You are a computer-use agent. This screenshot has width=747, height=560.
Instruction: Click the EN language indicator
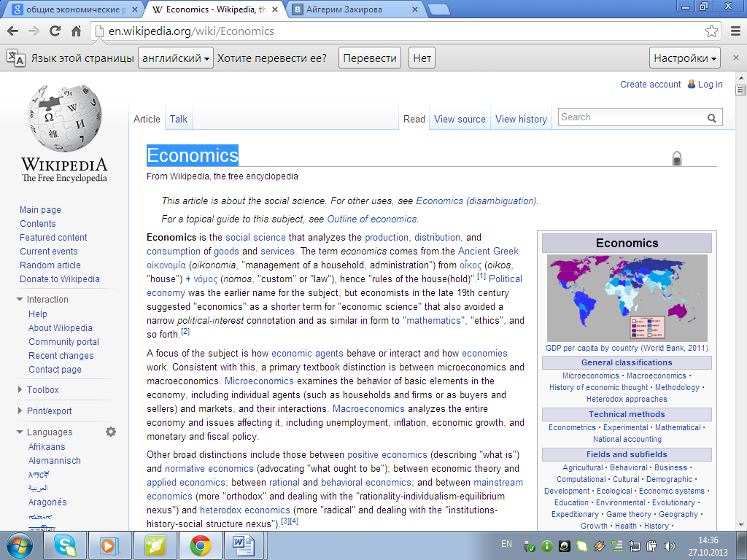506,544
